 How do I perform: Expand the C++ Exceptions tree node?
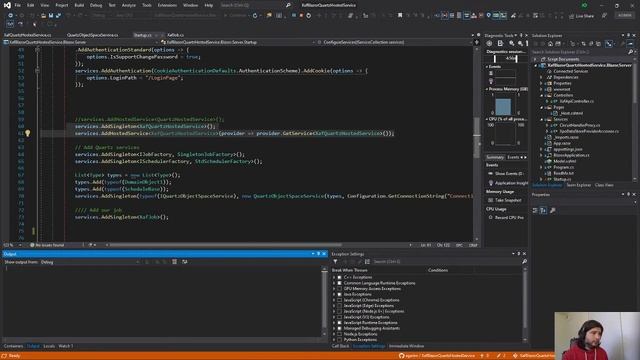coord(334,277)
